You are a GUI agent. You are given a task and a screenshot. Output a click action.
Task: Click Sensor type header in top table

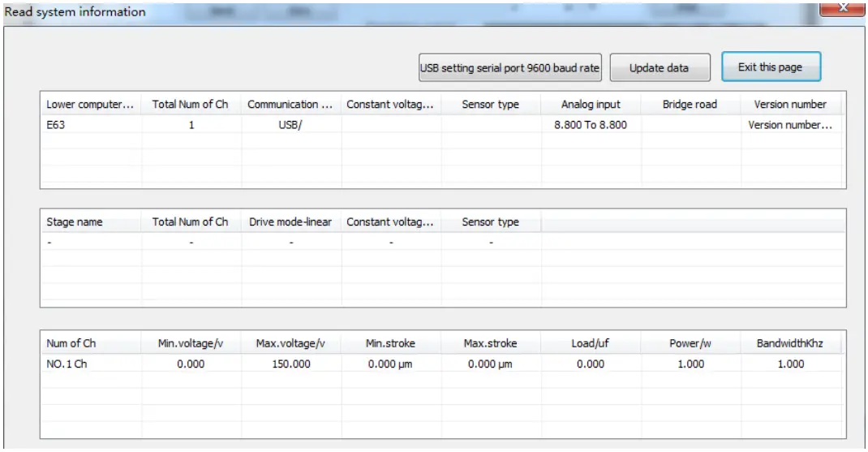491,104
